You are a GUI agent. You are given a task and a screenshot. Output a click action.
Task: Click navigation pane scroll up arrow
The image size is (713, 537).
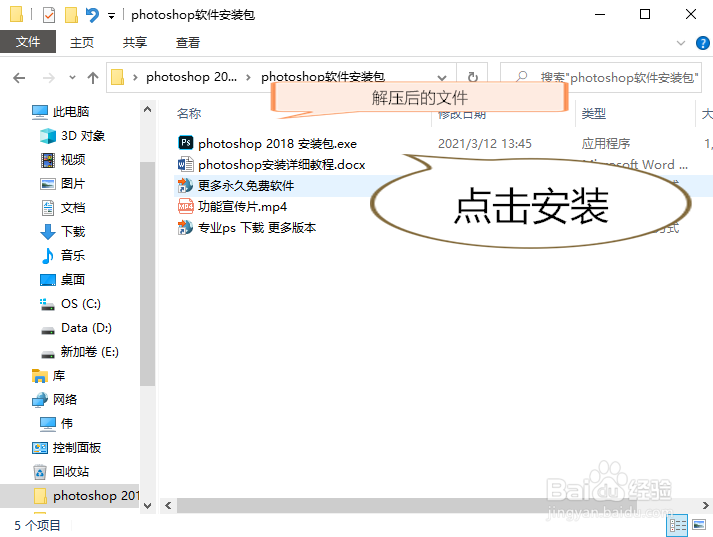click(x=147, y=109)
